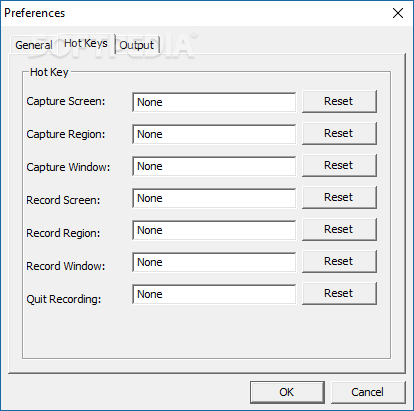Reset the Quit Recording hotkey

tap(339, 293)
